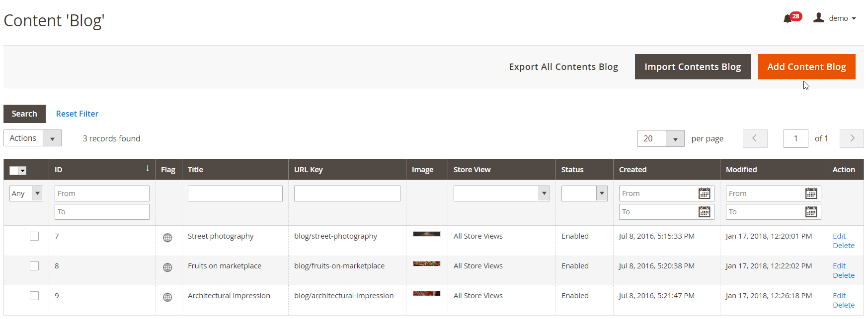The width and height of the screenshot is (868, 319).
Task: Select the checkbox for row ID 9
Action: [34, 296]
